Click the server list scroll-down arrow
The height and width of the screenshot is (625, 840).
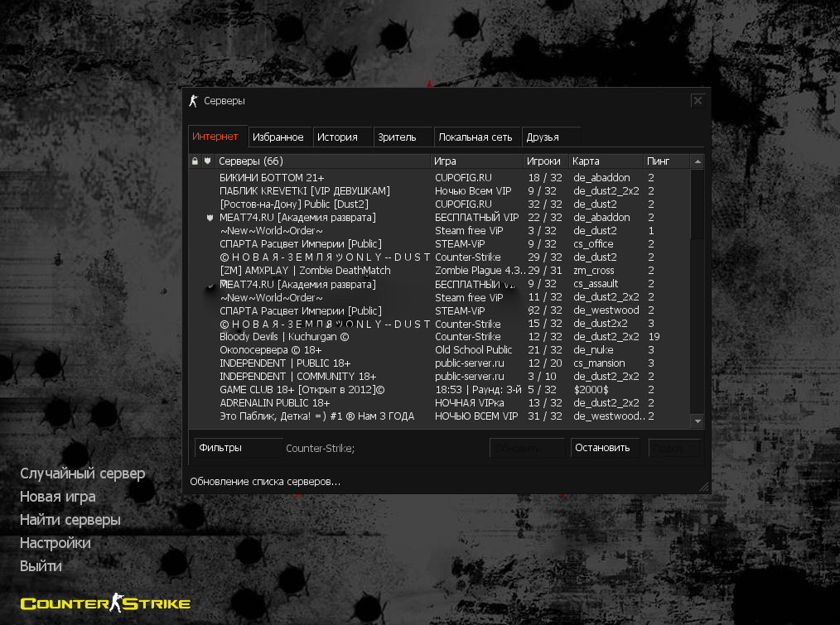698,421
